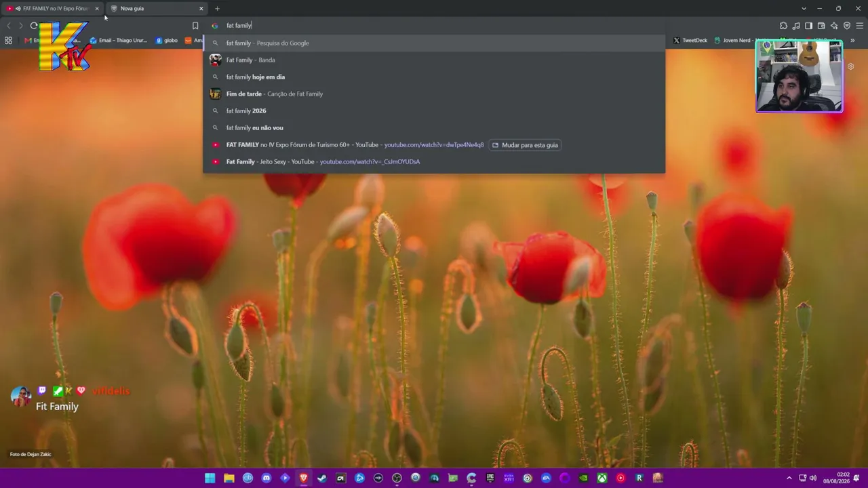Open the Brave extensions puzzle icon
This screenshot has width=868, height=488.
point(783,26)
